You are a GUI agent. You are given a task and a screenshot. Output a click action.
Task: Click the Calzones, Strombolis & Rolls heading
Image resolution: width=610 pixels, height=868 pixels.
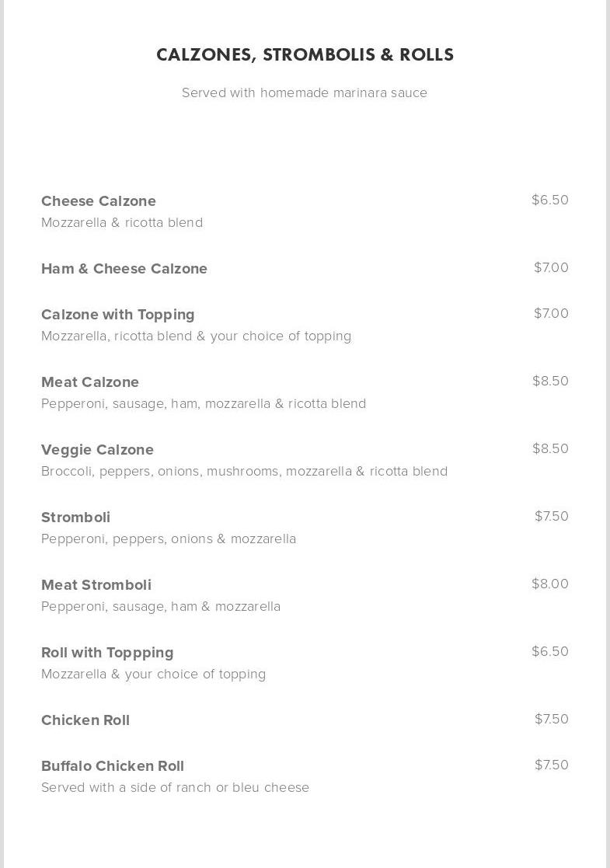coord(305,54)
